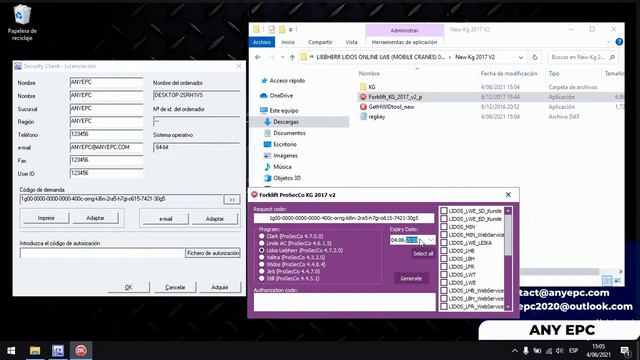Select Forklift_KG_2017_v2_p application file
Viewport: 640px width, 360px height.
click(395, 97)
